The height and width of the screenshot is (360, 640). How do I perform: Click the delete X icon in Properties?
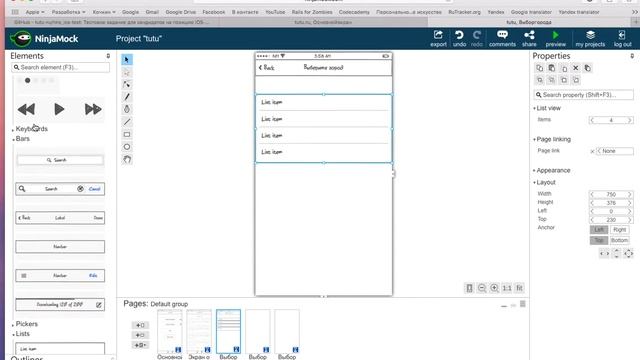[x=576, y=68]
